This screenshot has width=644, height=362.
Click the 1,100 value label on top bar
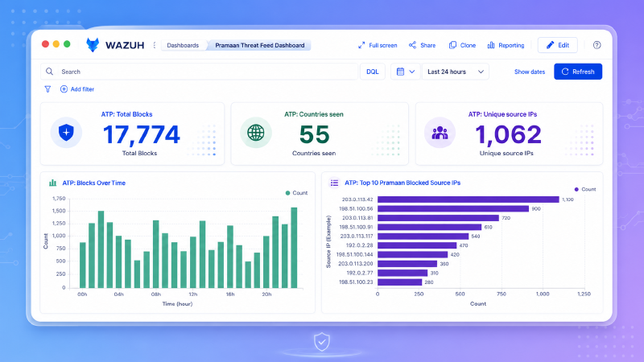[x=568, y=200]
